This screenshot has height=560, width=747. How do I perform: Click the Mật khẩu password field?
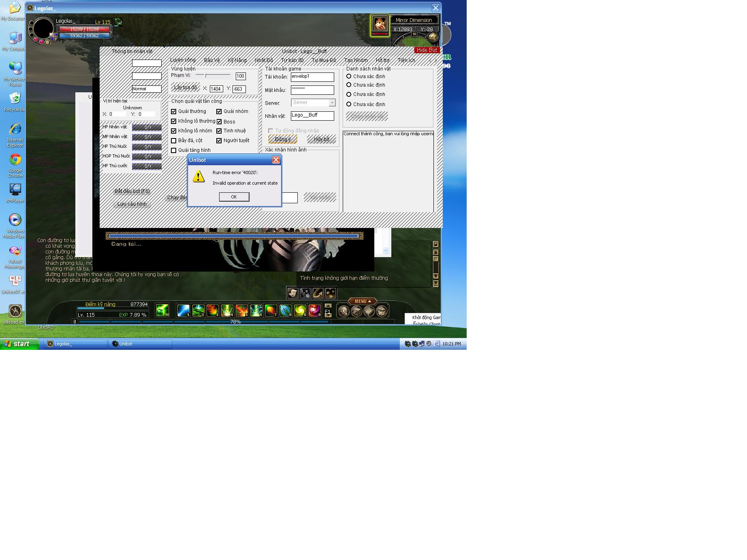pos(312,90)
